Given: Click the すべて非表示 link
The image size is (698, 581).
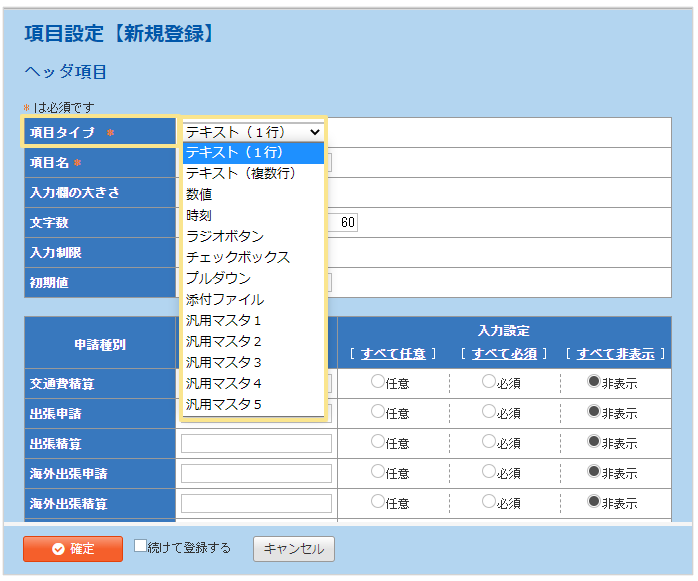Looking at the screenshot, I should tap(615, 354).
